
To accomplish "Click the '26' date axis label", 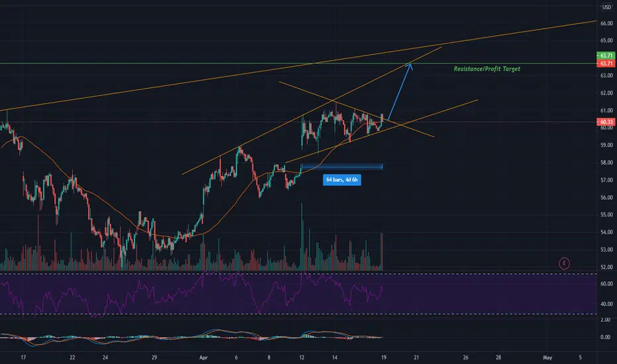I will tap(465, 357).
